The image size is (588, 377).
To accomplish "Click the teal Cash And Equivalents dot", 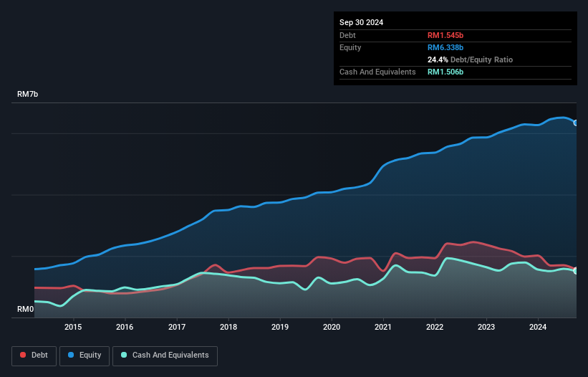I will coord(124,355).
